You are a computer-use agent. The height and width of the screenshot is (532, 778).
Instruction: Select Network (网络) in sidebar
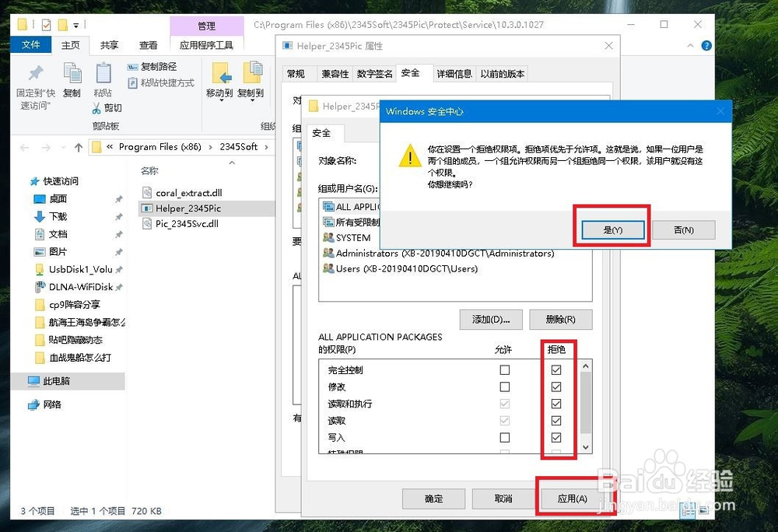51,404
